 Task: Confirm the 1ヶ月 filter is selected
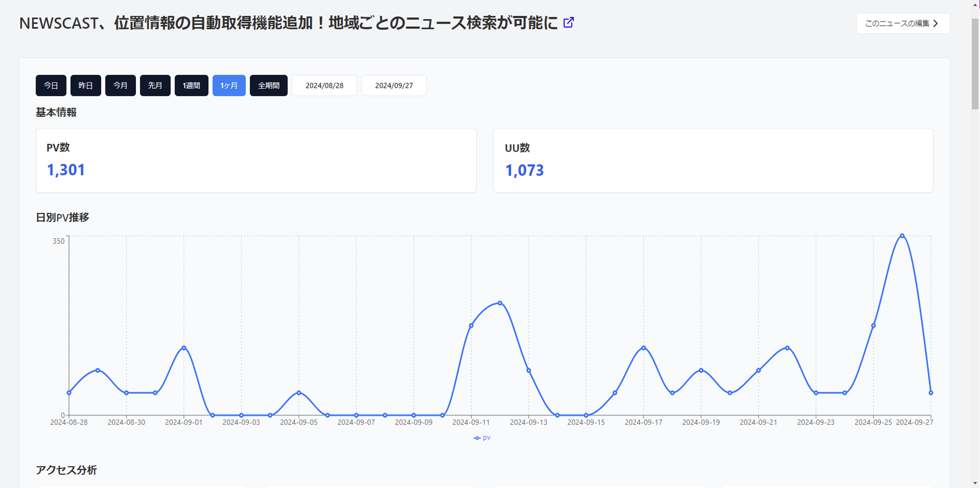229,85
